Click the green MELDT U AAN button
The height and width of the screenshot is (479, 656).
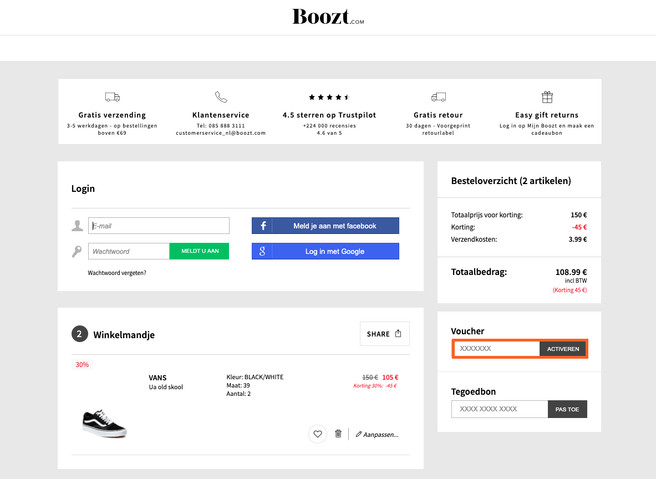pyautogui.click(x=199, y=251)
